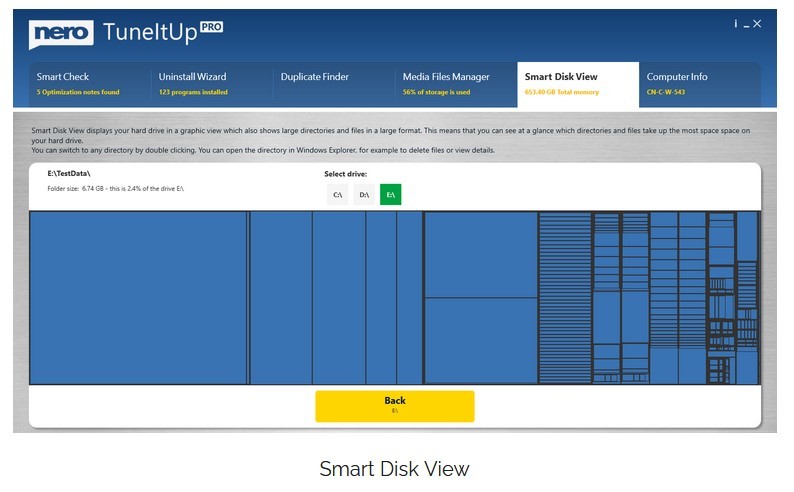Click the 'Folder size: 6.74 GB' text
The width and height of the screenshot is (794, 492).
pos(115,189)
